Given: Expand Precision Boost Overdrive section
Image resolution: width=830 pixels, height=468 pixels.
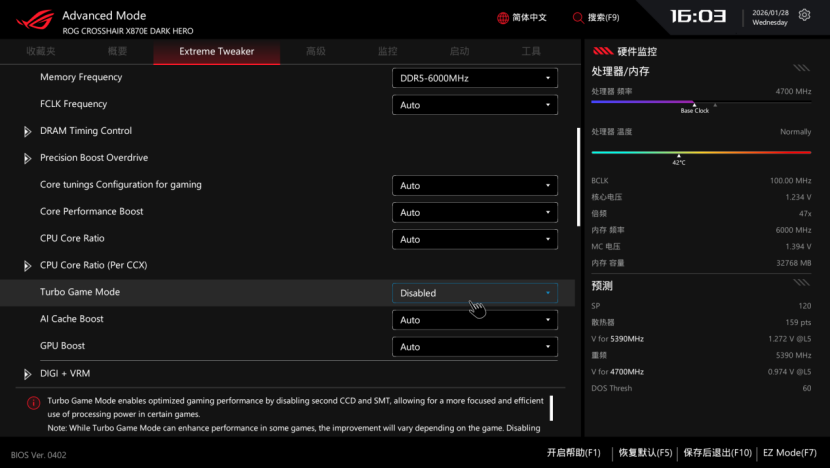Looking at the screenshot, I should tap(28, 158).
